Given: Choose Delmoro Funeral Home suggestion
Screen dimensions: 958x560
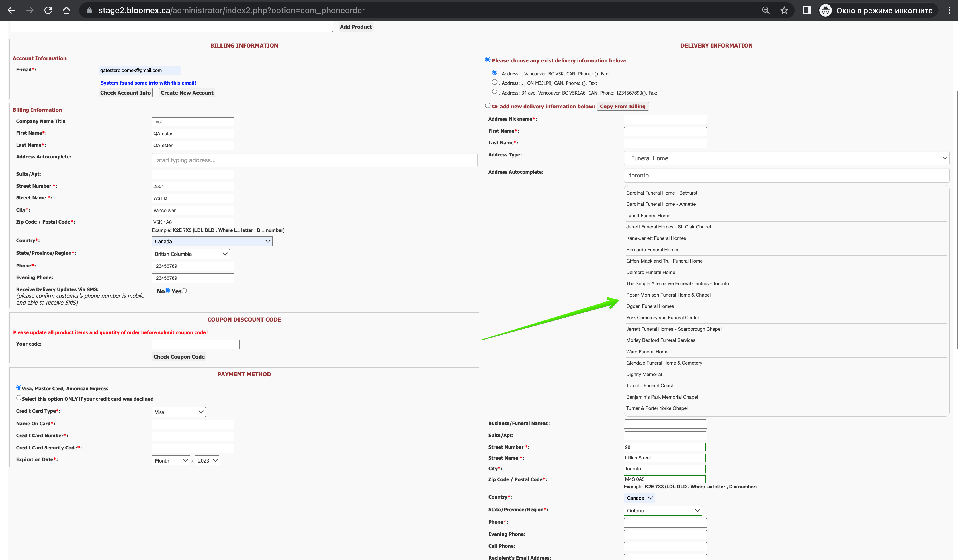Looking at the screenshot, I should point(787,272).
